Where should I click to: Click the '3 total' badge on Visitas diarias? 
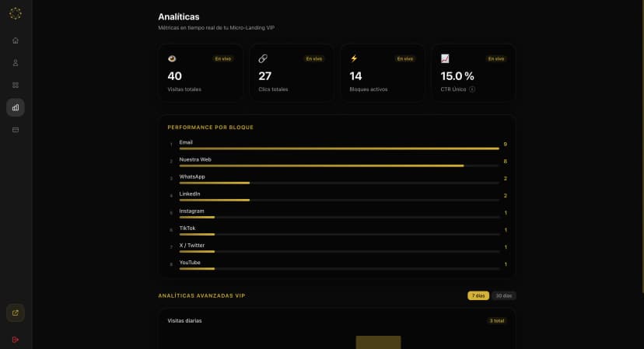click(x=496, y=321)
